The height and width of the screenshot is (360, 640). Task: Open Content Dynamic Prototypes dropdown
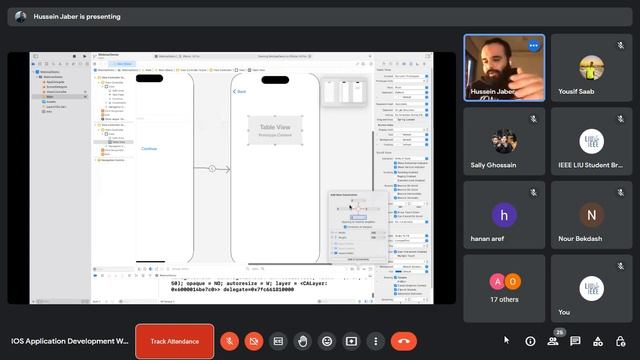[411, 76]
